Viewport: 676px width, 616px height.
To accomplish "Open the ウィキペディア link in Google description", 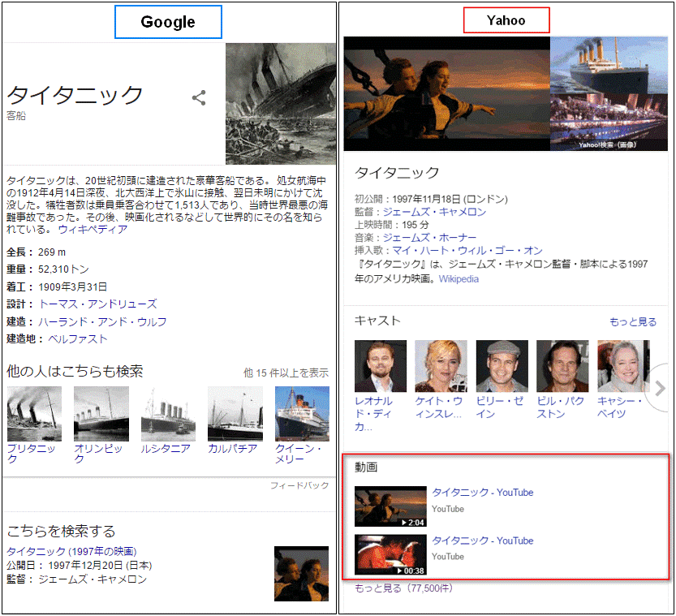I will coord(93,230).
